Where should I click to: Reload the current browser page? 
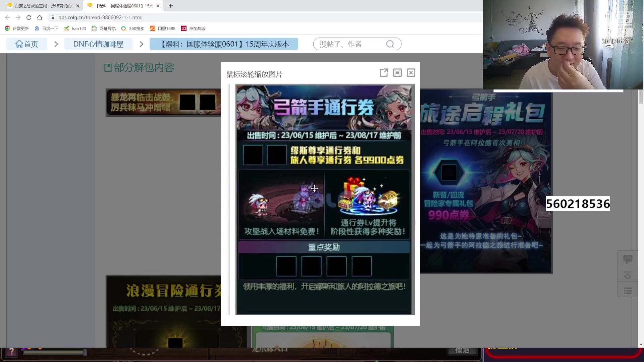coord(29,17)
